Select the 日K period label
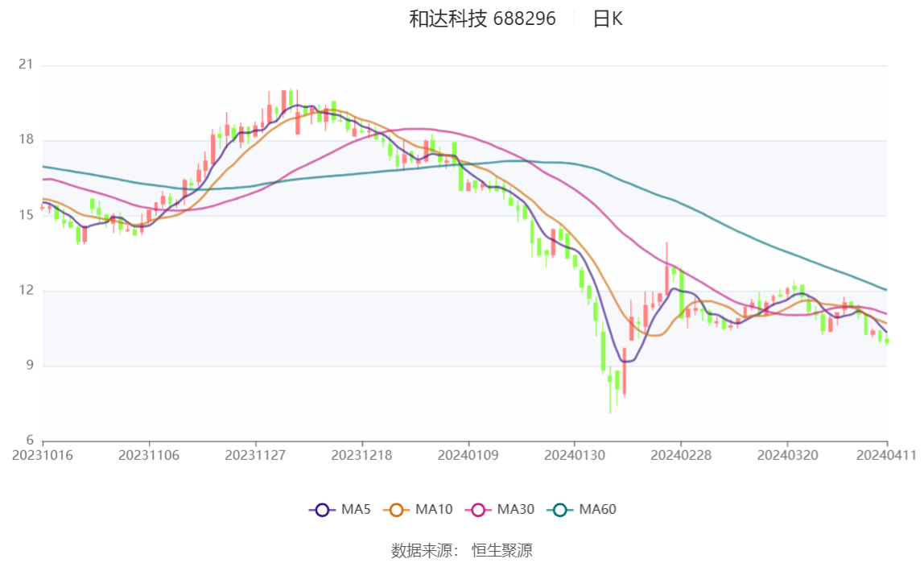The height and width of the screenshot is (563, 924). coord(608,19)
